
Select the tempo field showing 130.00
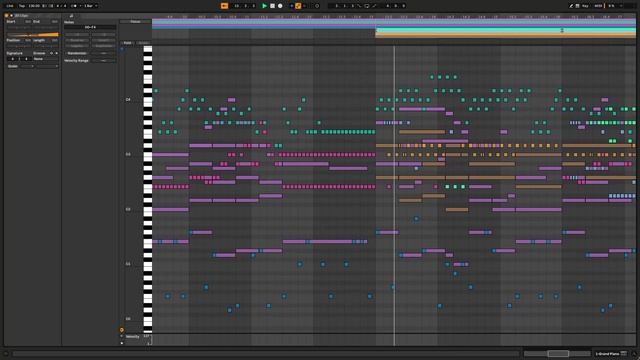coord(34,6)
